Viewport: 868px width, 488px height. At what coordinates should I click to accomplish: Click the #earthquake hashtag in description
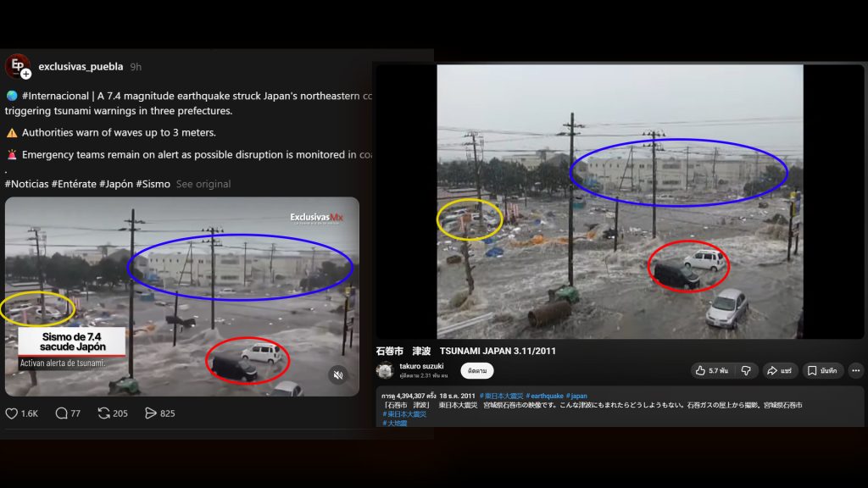[x=544, y=396]
